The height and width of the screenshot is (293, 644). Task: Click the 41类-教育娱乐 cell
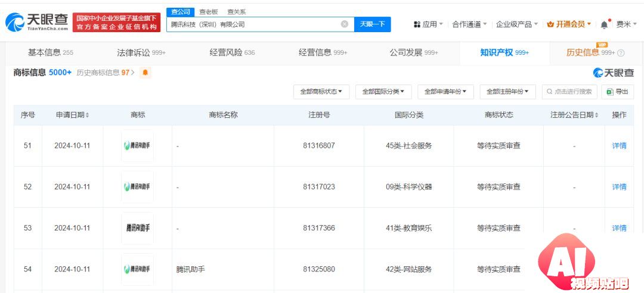pos(408,228)
